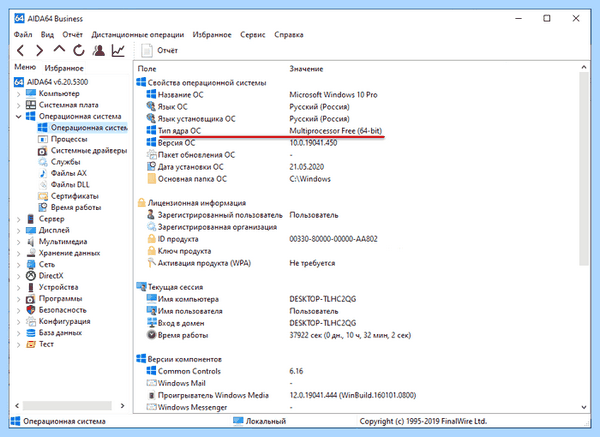Viewport: 600px width, 437px height.
Task: Open the user management toolbar icon
Action: [x=99, y=50]
